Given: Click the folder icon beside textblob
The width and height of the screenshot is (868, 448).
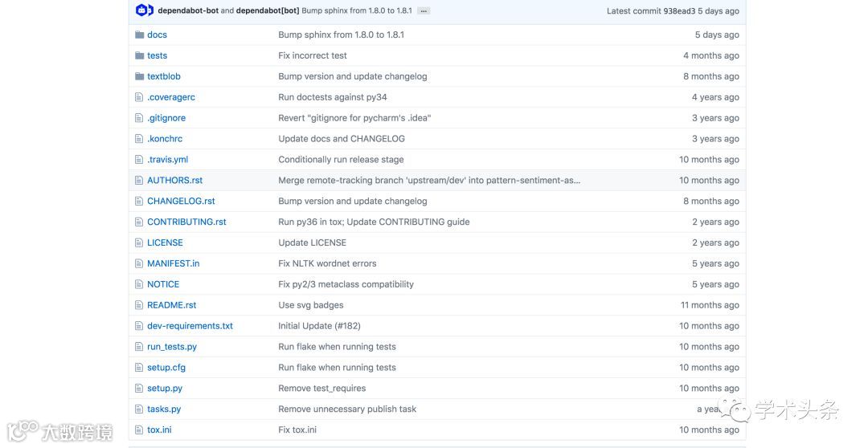Looking at the screenshot, I should pyautogui.click(x=139, y=76).
